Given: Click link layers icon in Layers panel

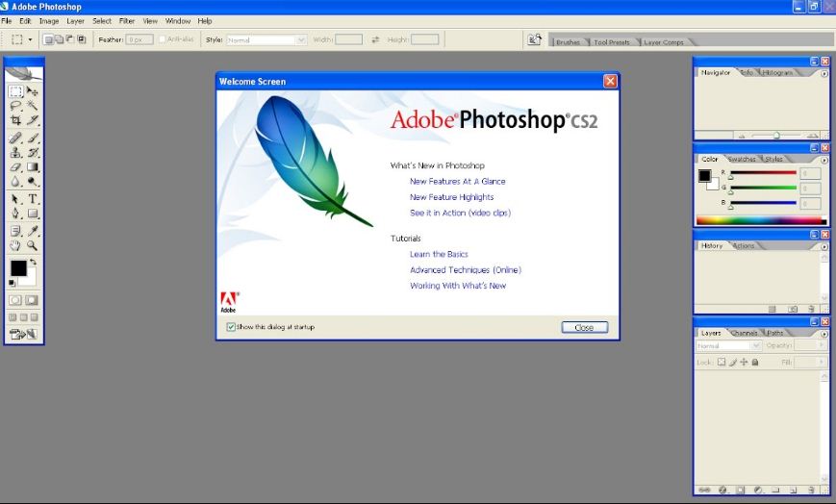Looking at the screenshot, I should [x=704, y=490].
